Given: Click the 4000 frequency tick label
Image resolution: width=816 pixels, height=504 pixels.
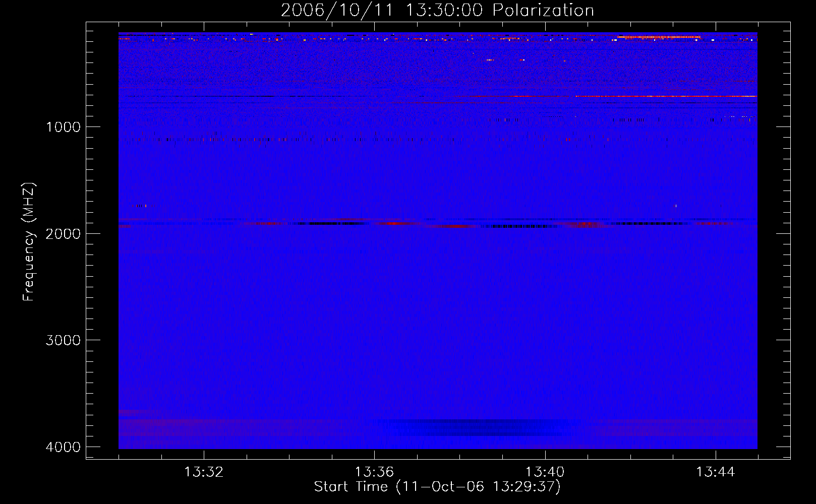Looking at the screenshot, I should [63, 447].
